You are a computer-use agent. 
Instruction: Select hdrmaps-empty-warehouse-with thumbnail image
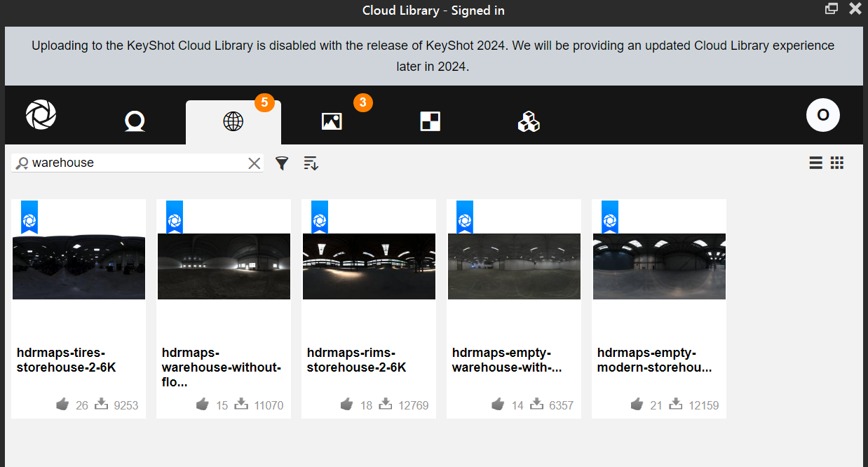[x=514, y=266]
